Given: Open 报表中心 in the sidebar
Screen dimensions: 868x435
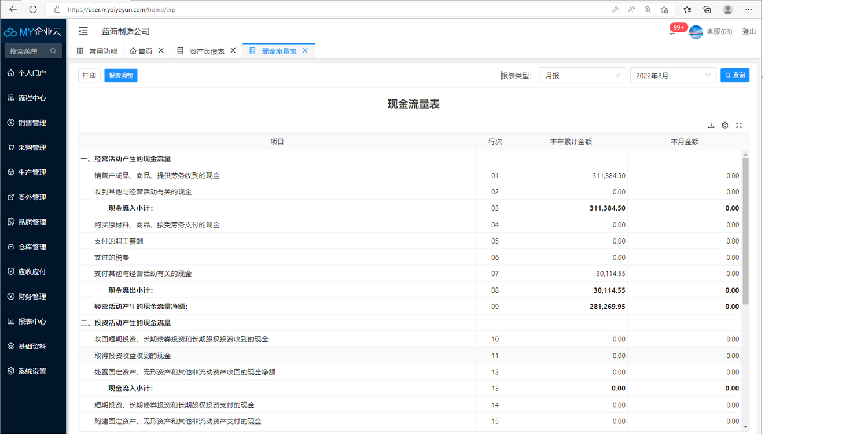Looking at the screenshot, I should (x=33, y=322).
